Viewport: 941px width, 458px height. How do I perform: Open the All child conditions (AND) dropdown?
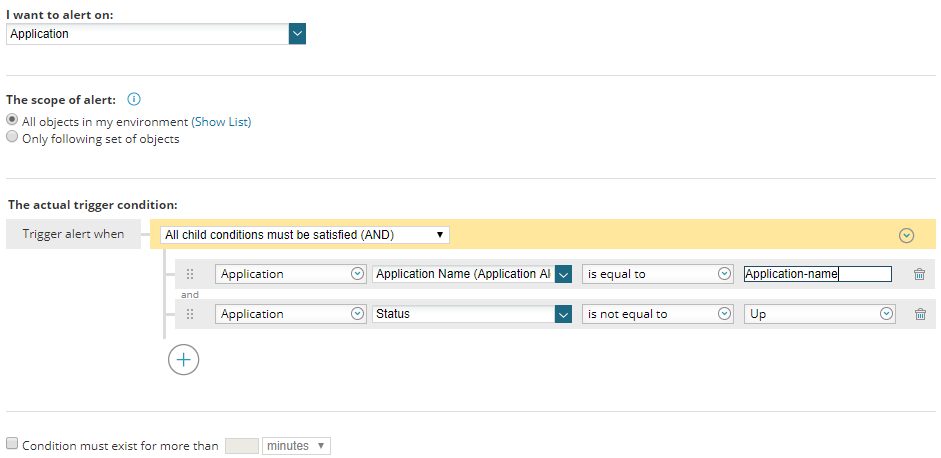(x=305, y=235)
